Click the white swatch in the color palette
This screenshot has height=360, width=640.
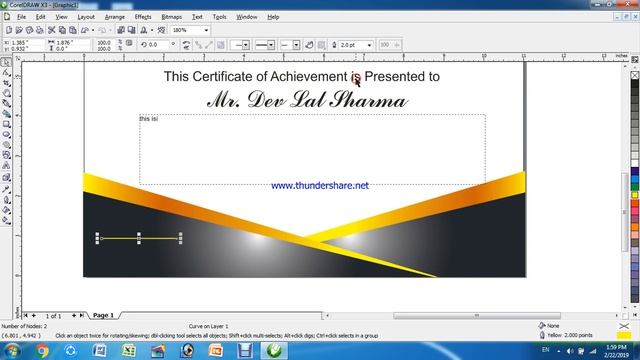tap(635, 163)
